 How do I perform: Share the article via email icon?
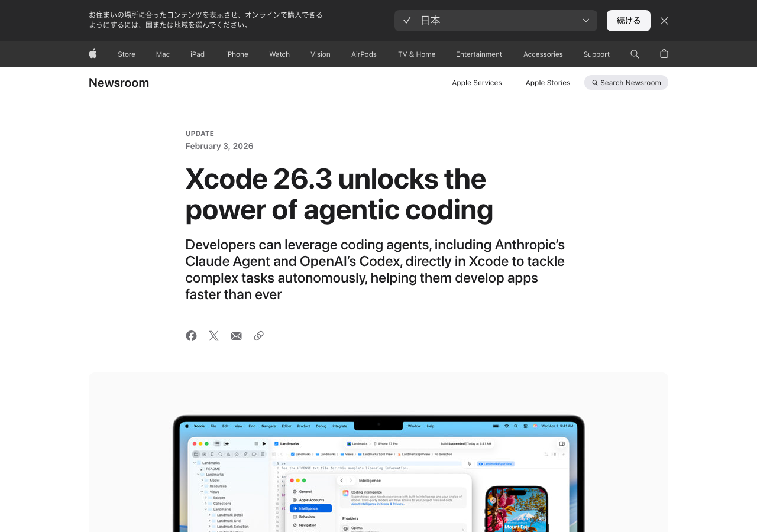(x=236, y=336)
